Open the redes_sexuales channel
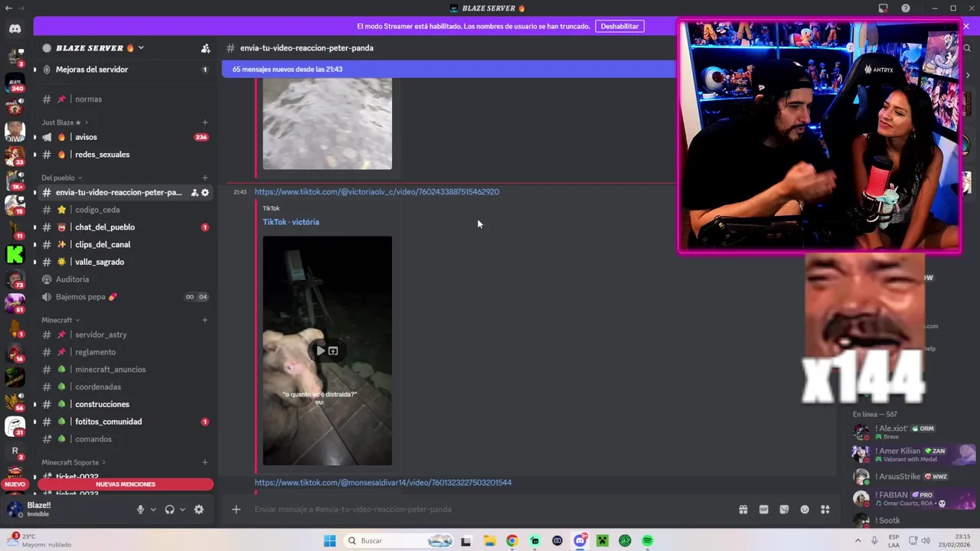 126,155
